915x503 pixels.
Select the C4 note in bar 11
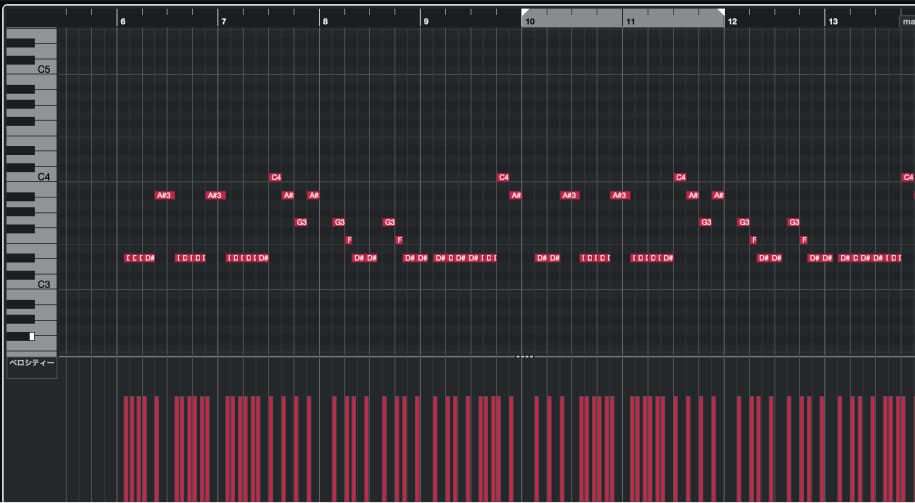tap(680, 177)
